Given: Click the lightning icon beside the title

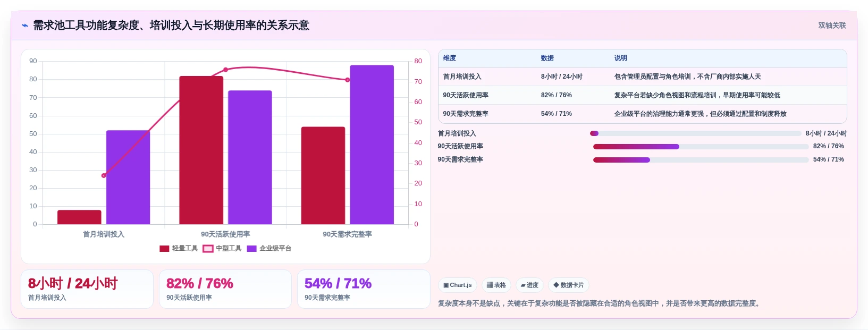Looking at the screenshot, I should tap(24, 26).
